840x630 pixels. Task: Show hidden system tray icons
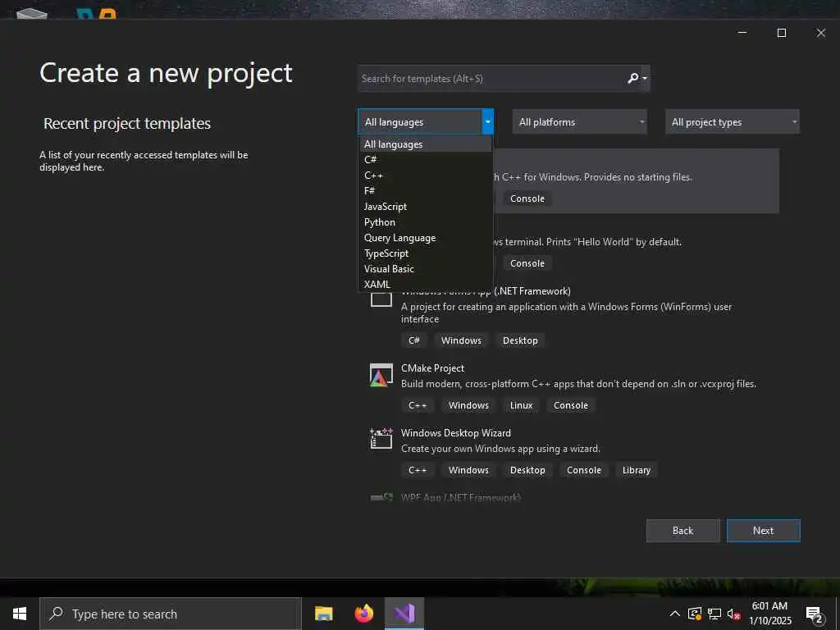(675, 614)
